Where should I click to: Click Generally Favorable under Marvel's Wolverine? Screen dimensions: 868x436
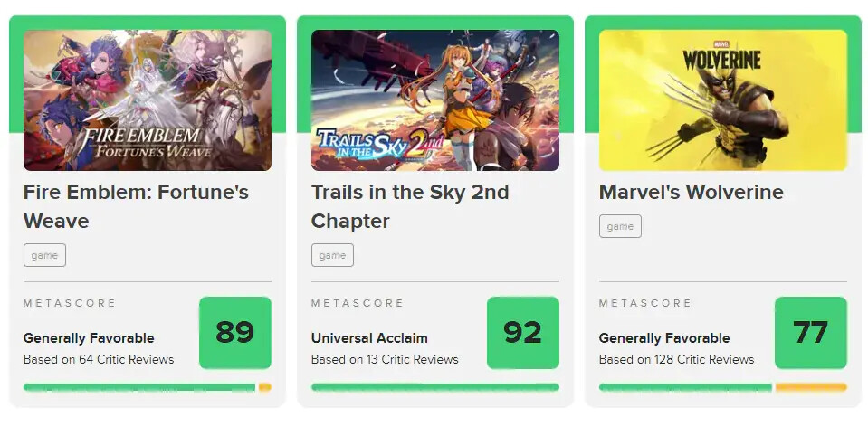664,338
